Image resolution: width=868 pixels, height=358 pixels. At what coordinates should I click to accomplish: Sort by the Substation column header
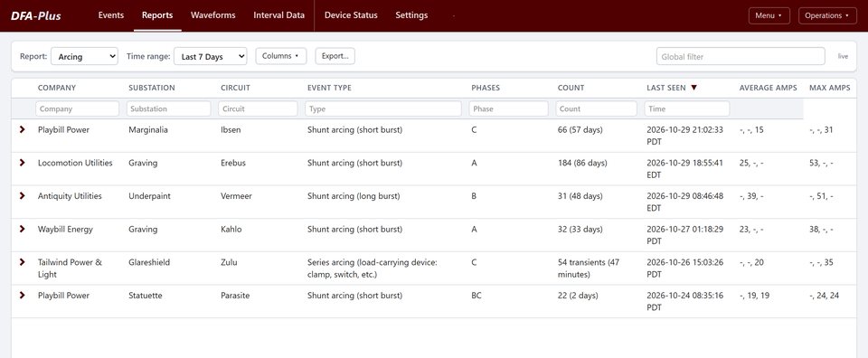[152, 88]
